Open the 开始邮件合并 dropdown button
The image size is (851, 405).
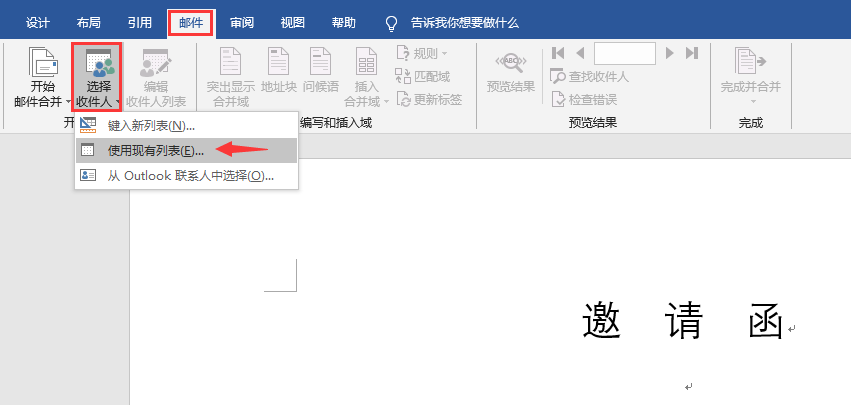(x=43, y=77)
